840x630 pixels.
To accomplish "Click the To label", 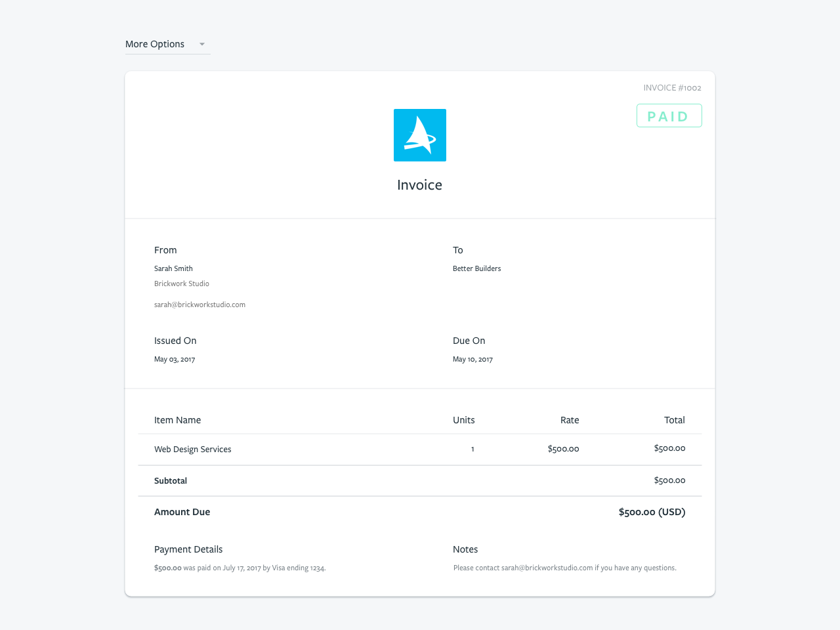I will tap(458, 250).
